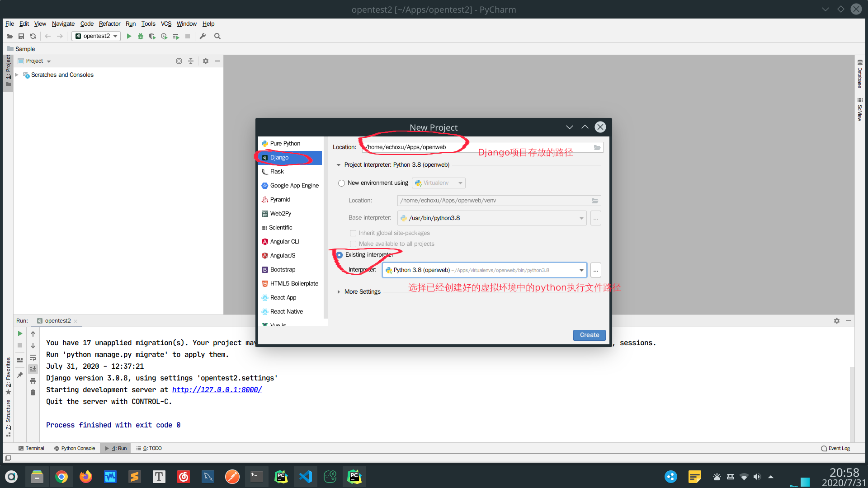The width and height of the screenshot is (868, 488).
Task: Click the Create button
Action: [x=590, y=335]
